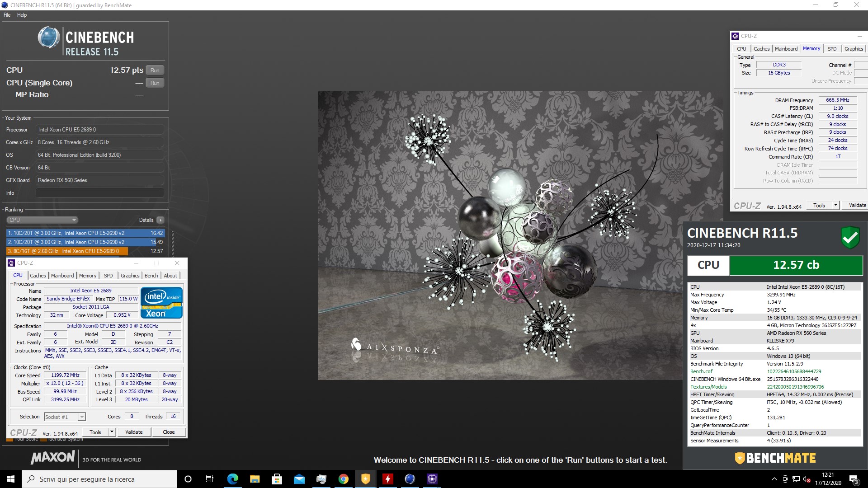This screenshot has height=488, width=868.
Task: Switch to Memory tab in lower CPU-Z window
Action: 88,276
